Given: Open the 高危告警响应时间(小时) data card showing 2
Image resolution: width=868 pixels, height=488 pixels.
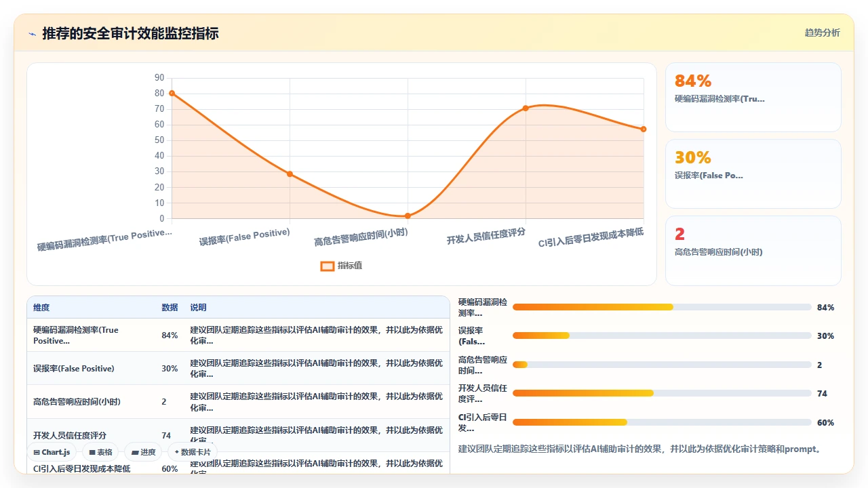Looking at the screenshot, I should pos(753,251).
